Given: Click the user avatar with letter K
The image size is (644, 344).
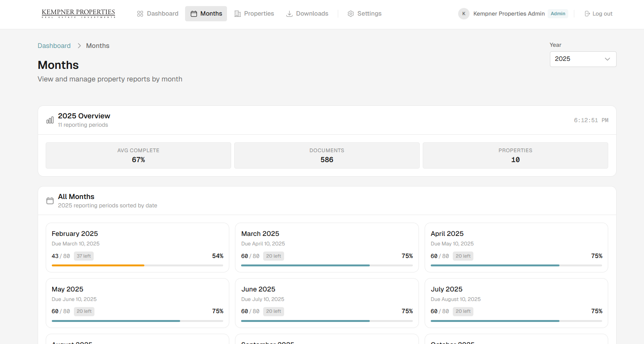Looking at the screenshot, I should [x=463, y=14].
